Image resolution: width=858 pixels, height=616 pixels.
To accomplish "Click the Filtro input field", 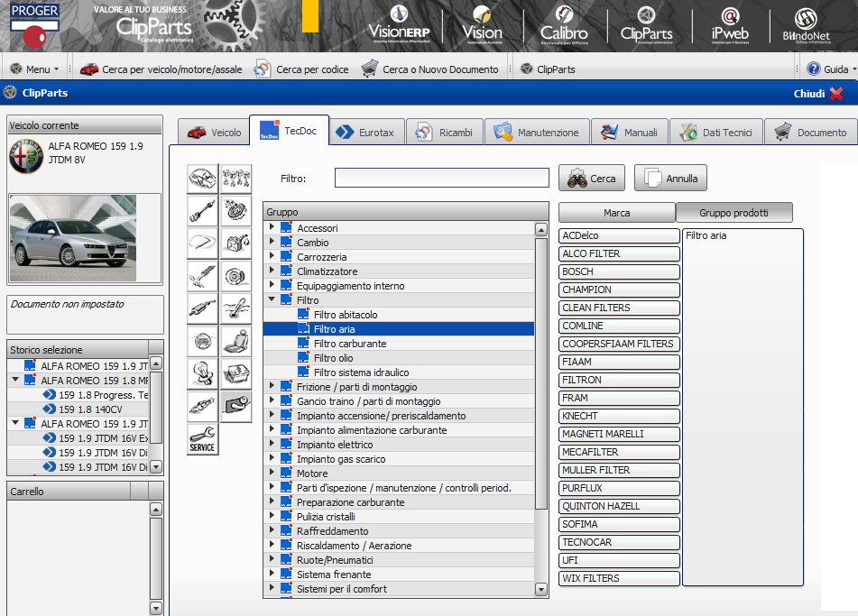I will tap(441, 178).
